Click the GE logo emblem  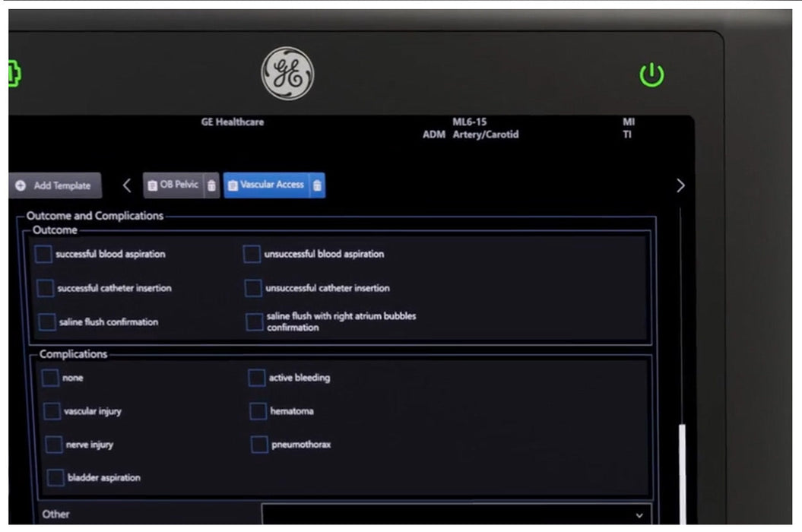[287, 73]
